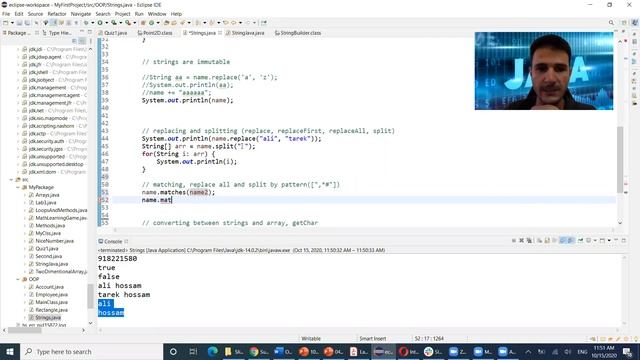Toggle Scroll Lock in Console toolbar

547,241
